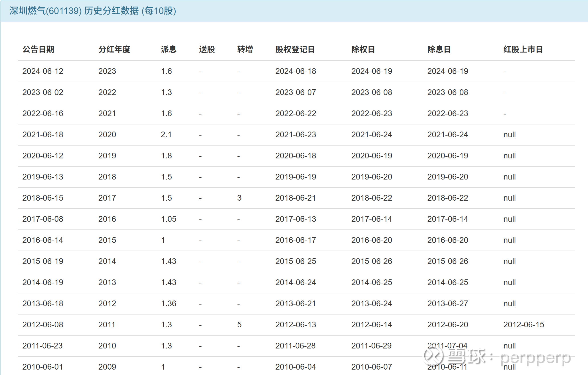Click the 除息日 column header
The height and width of the screenshot is (375, 588).
[x=439, y=49]
